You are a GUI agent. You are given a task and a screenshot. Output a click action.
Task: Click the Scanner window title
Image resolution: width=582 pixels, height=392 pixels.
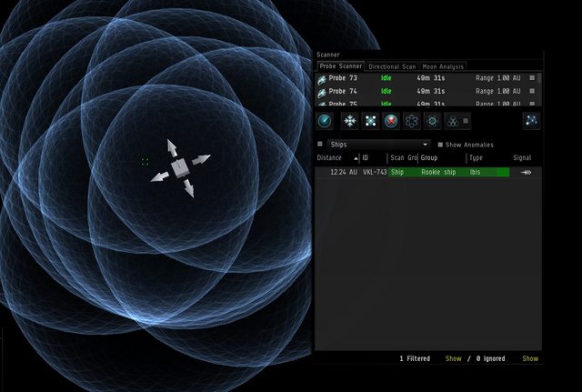click(327, 55)
